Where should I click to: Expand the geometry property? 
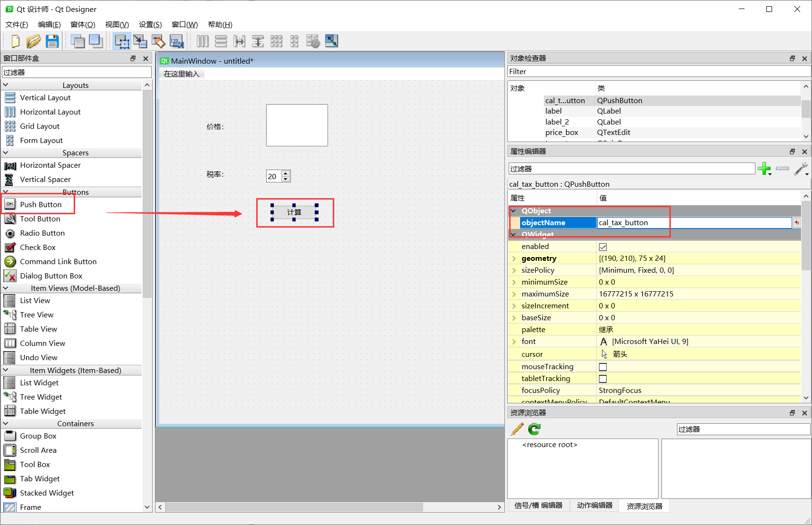point(514,258)
